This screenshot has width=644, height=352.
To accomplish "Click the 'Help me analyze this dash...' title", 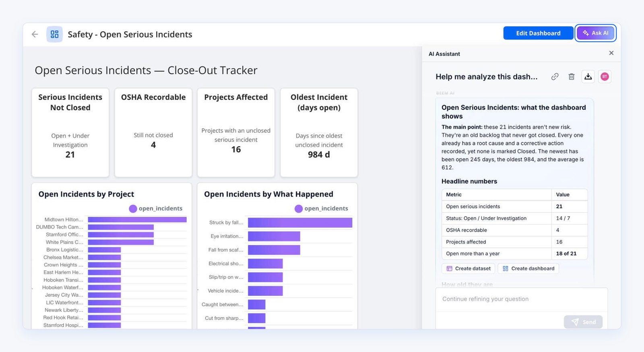I will (487, 77).
